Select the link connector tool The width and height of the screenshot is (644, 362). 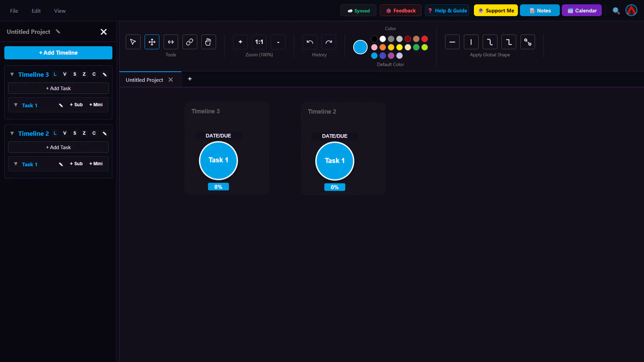(x=190, y=42)
